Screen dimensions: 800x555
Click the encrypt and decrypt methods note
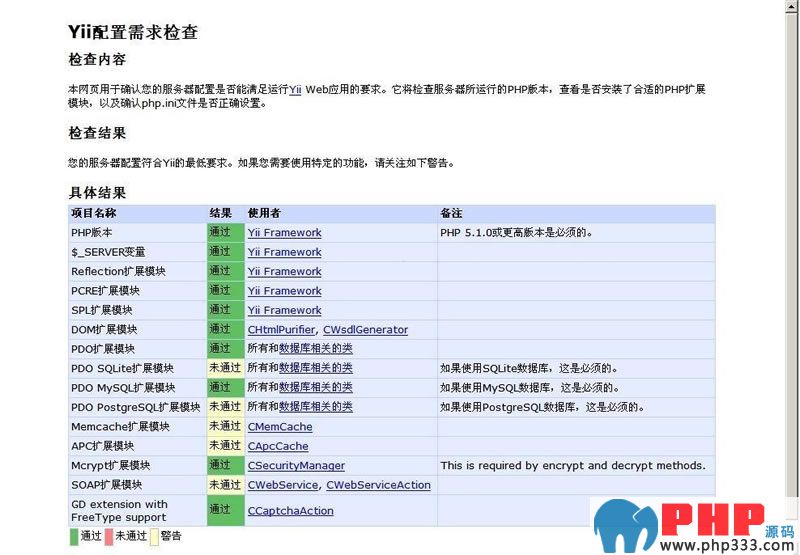pyautogui.click(x=573, y=465)
